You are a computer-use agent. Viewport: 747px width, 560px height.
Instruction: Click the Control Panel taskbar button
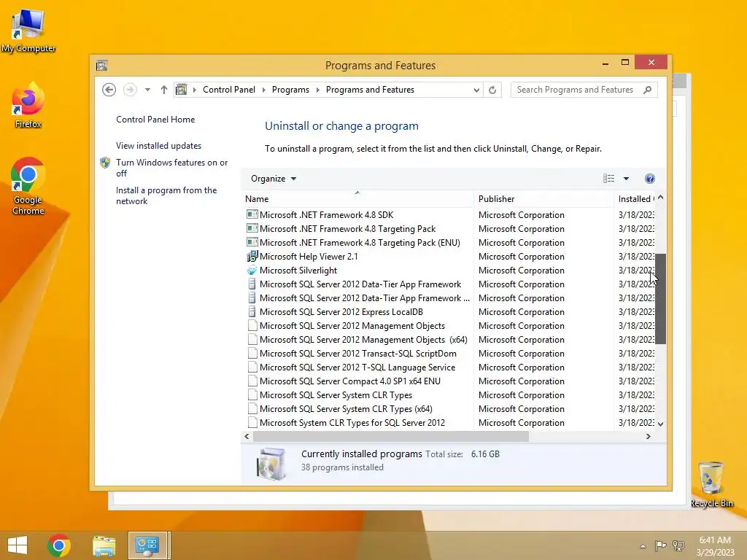click(x=147, y=545)
